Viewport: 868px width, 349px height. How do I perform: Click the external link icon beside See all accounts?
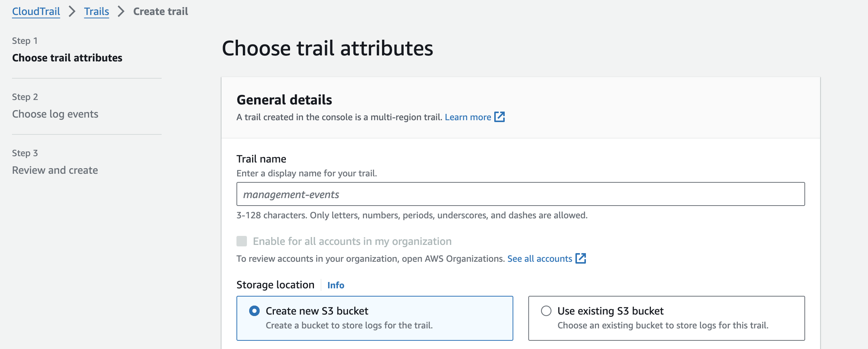tap(581, 258)
